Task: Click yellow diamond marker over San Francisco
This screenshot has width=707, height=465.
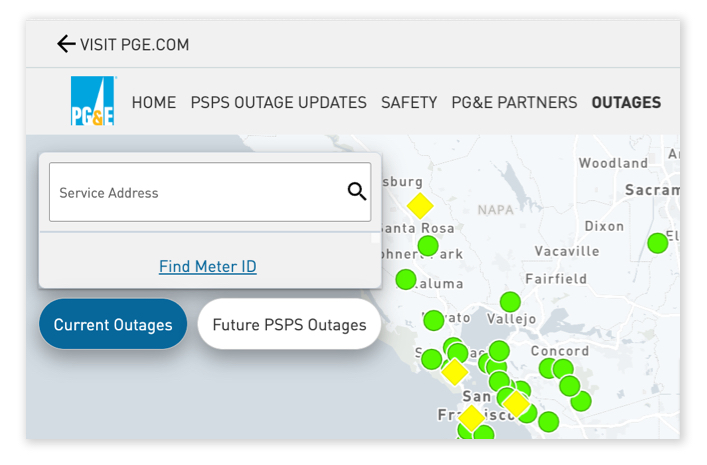Action: pyautogui.click(x=471, y=417)
